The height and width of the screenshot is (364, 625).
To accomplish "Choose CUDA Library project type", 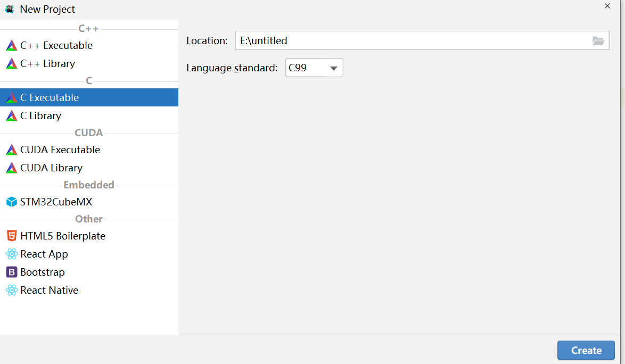I will [x=51, y=168].
